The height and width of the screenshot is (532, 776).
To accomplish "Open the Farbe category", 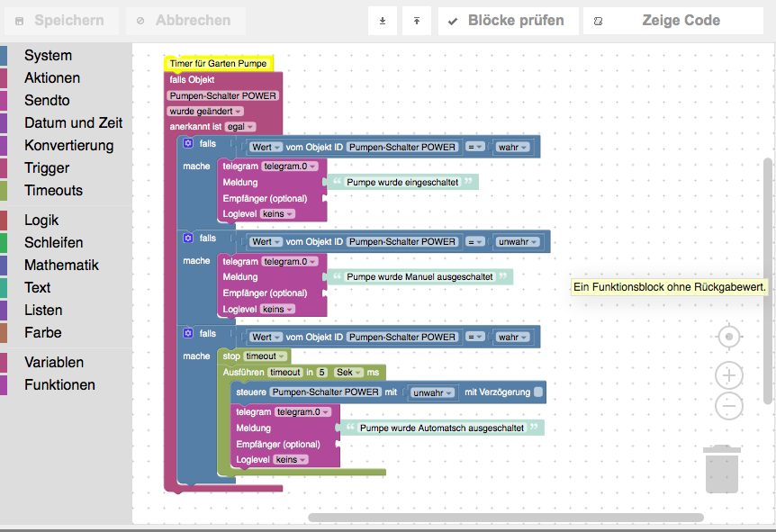I will 43,332.
